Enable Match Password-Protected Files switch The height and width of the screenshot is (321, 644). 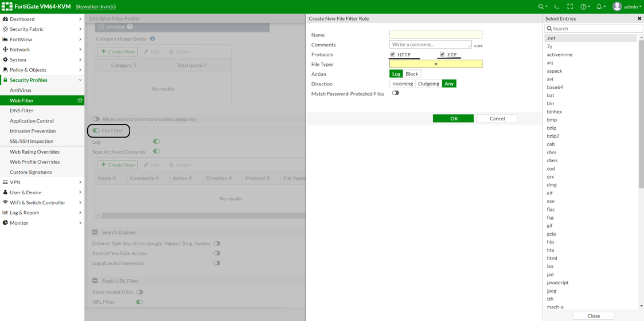396,93
